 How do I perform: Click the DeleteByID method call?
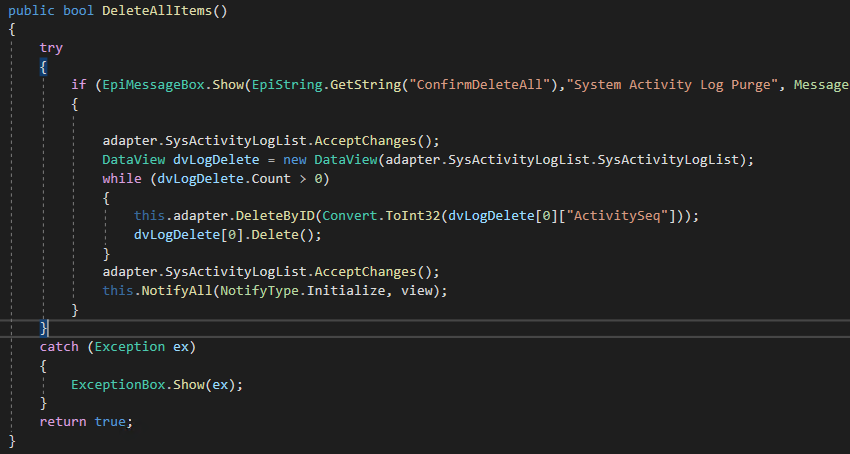point(275,216)
